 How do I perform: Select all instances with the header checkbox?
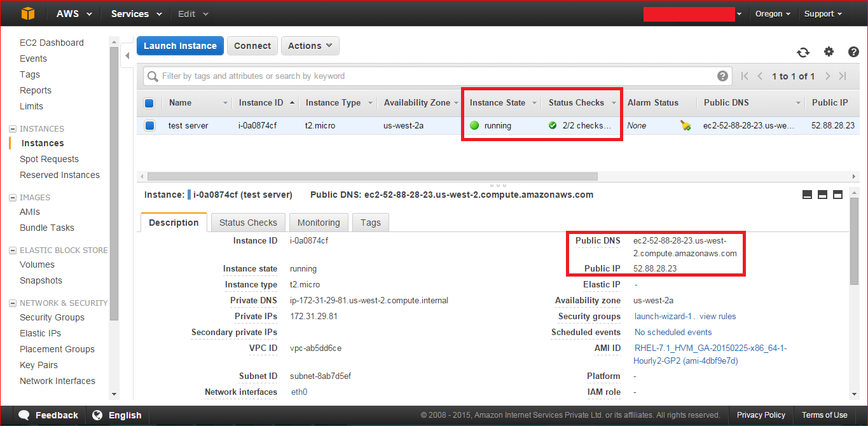pyautogui.click(x=149, y=102)
